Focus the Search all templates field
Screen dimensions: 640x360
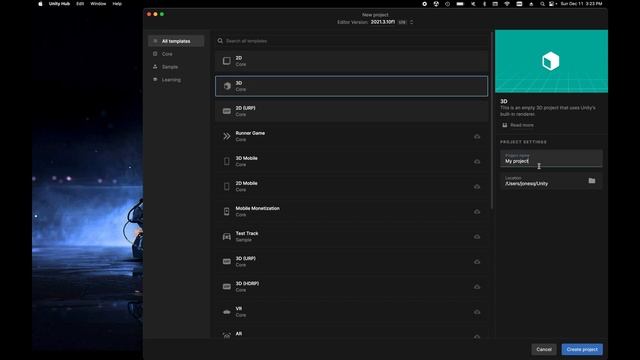coord(351,41)
